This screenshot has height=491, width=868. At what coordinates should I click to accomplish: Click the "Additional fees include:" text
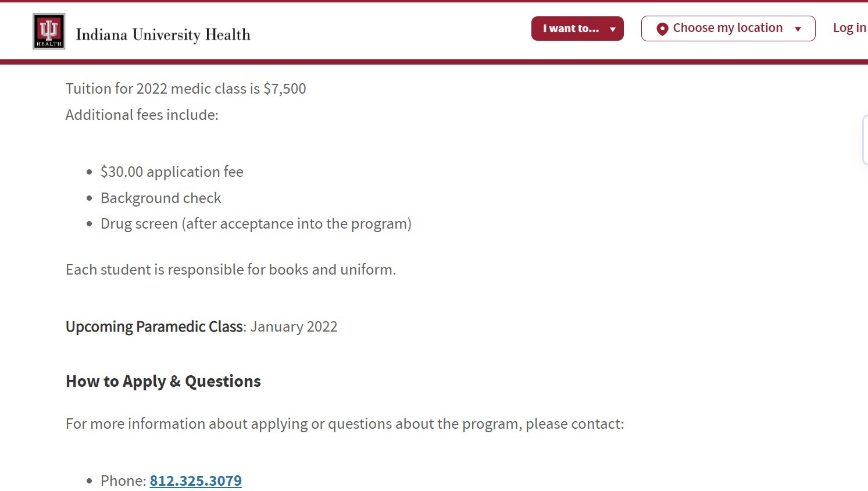[x=142, y=115]
